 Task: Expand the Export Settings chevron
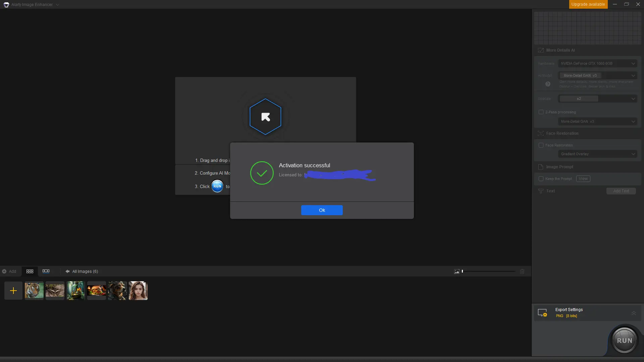tap(634, 313)
